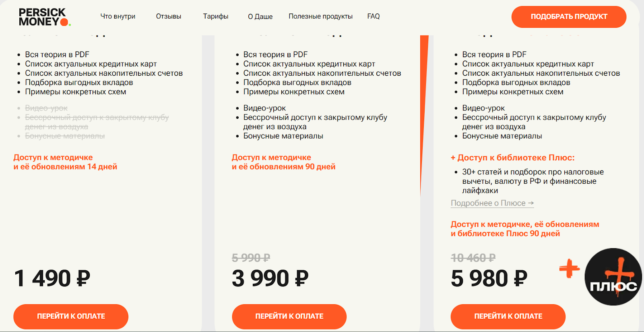Click Перейти к оплате for 3 990 ₽ plan
The width and height of the screenshot is (644, 332).
pos(289,316)
